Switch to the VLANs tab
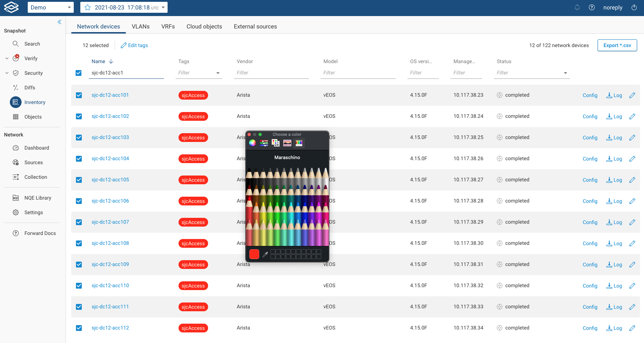This screenshot has width=644, height=343. (x=141, y=27)
